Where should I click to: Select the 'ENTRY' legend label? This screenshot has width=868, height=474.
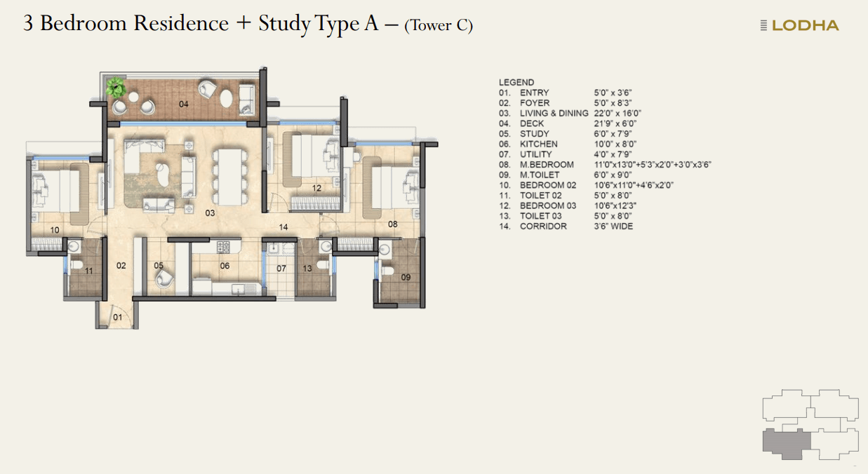pos(535,93)
